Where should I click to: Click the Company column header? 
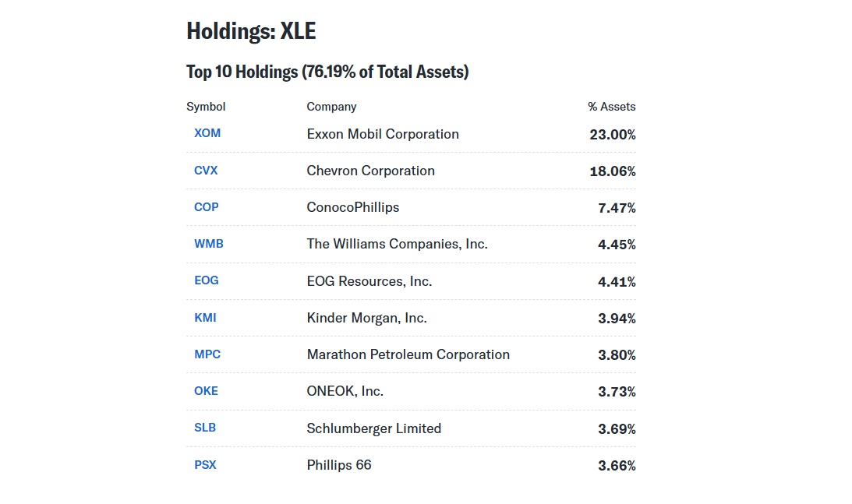(331, 107)
